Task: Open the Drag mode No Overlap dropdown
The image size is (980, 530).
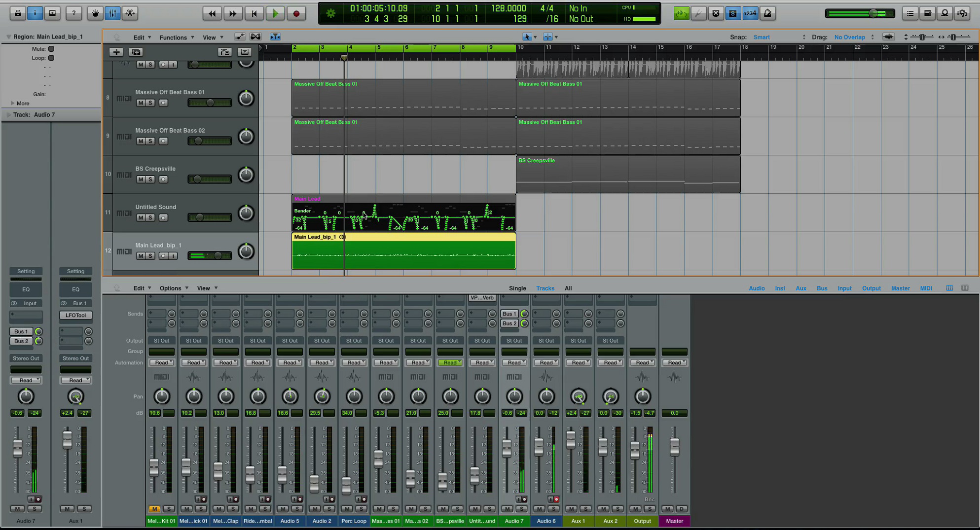Action: pos(854,37)
